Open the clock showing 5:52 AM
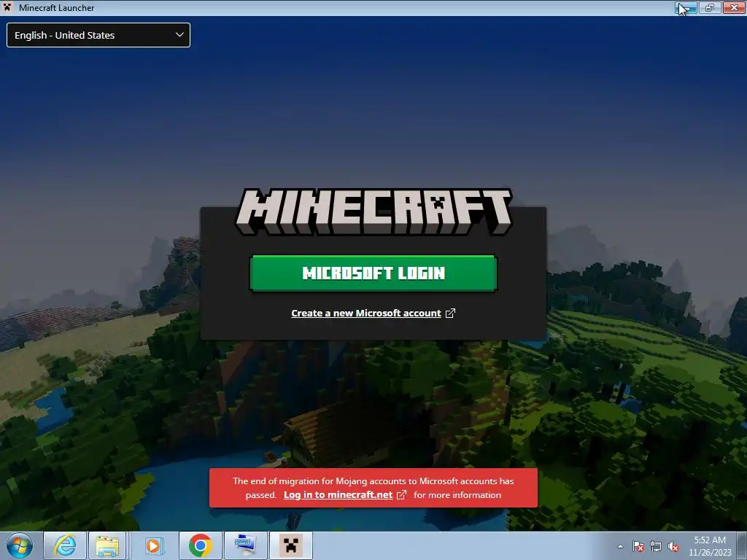 click(710, 546)
